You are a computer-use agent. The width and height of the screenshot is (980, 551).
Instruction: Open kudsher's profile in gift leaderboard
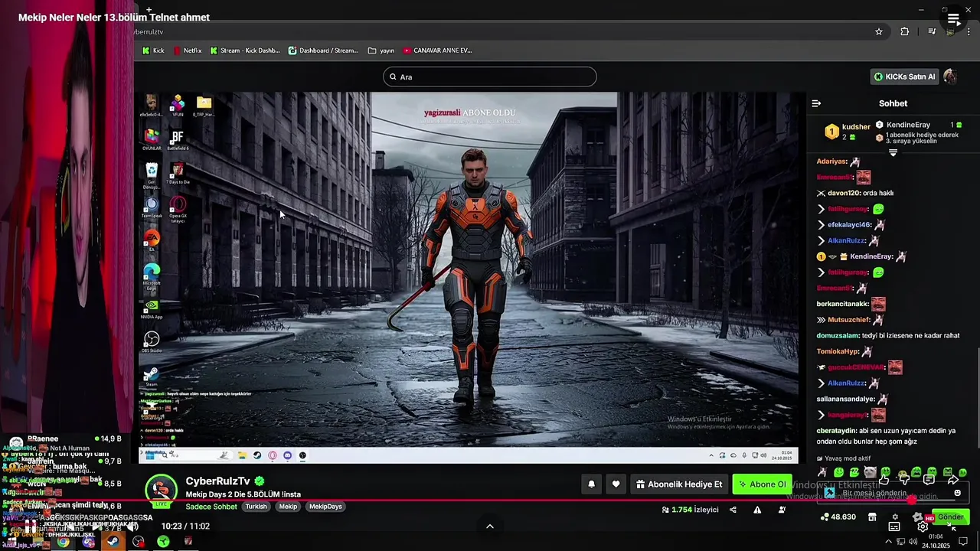click(x=856, y=127)
